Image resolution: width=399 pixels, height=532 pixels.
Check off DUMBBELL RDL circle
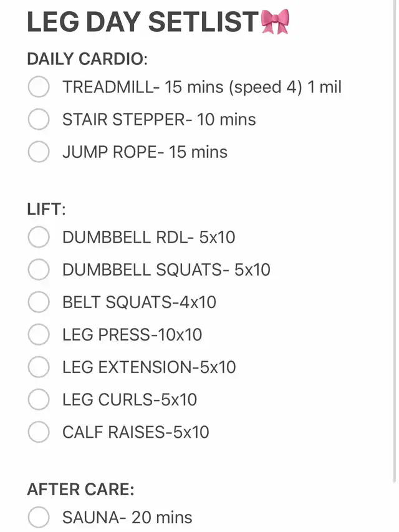39,237
